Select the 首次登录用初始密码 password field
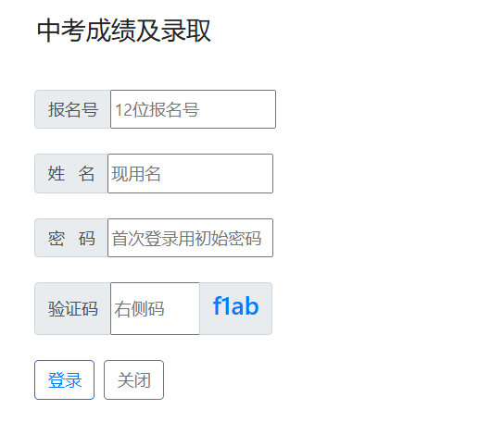The height and width of the screenshot is (422, 504). (190, 238)
